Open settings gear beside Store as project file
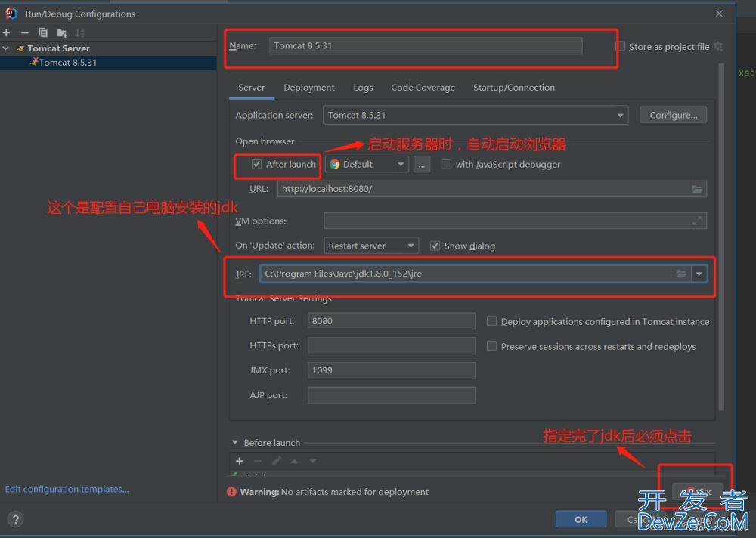The height and width of the screenshot is (538, 756). 718,46
